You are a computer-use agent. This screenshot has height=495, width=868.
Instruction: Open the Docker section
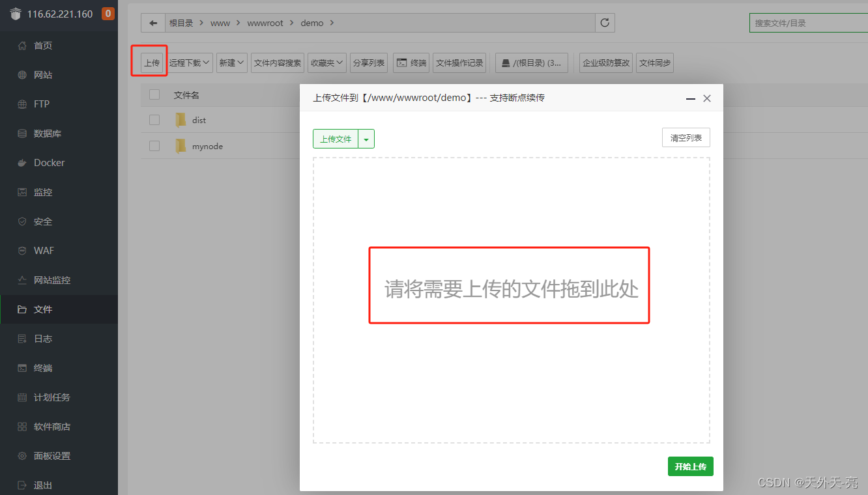tap(59, 163)
